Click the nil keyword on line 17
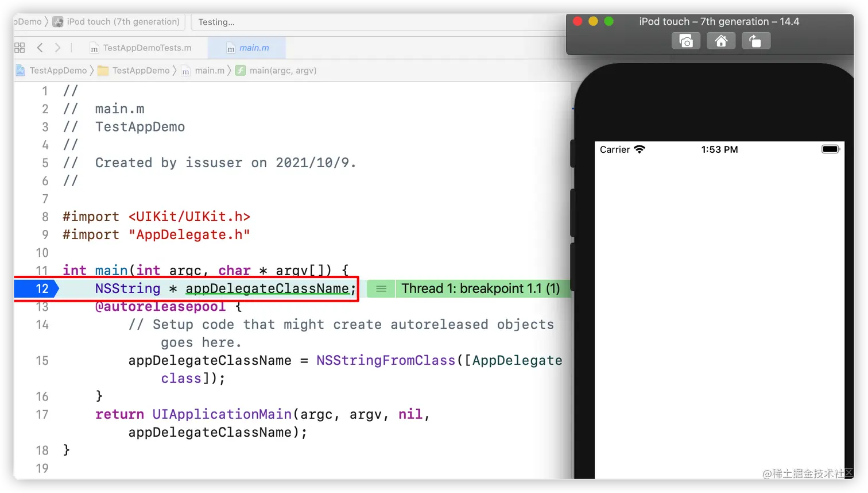The image size is (868, 493). tap(410, 414)
